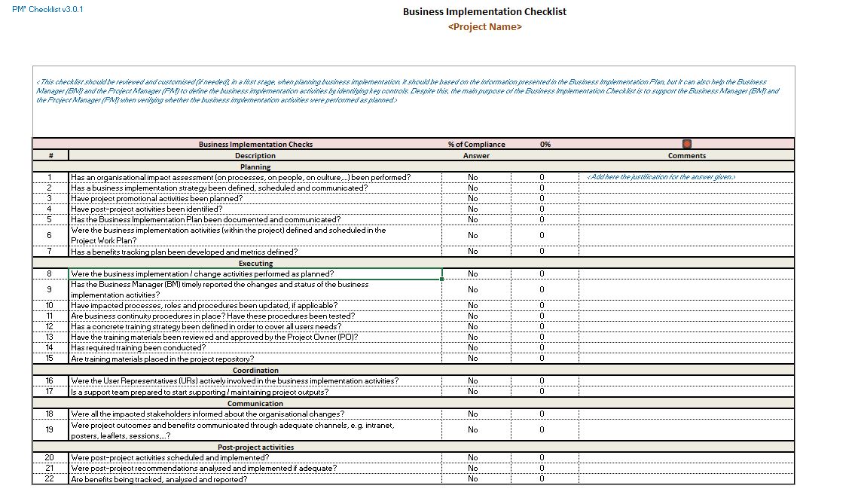
Task: Select the Coordination section header
Action: [255, 371]
